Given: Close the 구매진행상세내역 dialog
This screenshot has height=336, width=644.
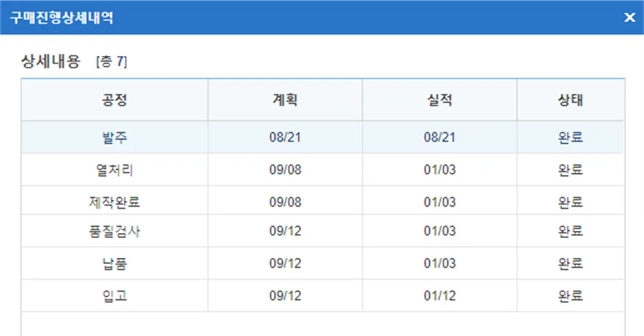Looking at the screenshot, I should 629,17.
